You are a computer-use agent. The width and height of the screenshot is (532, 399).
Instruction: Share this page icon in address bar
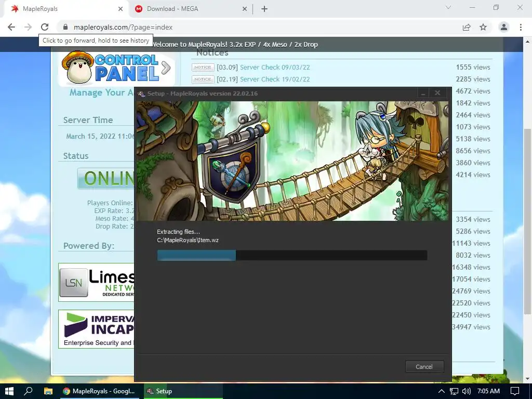pos(467,27)
